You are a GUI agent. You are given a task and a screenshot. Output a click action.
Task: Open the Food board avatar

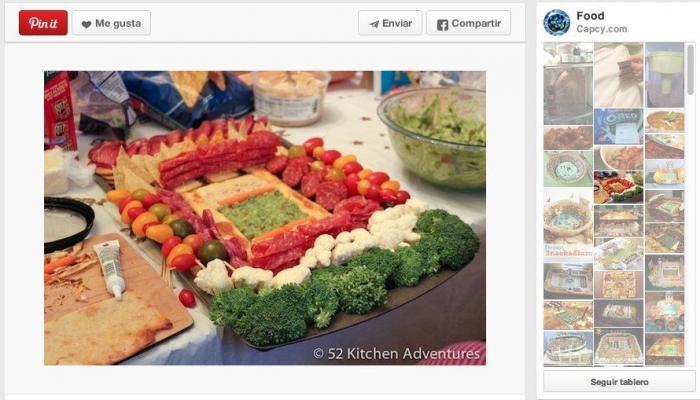[556, 22]
